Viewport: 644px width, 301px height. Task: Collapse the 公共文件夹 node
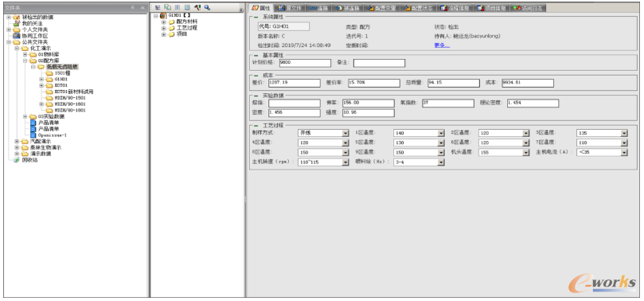coord(9,42)
